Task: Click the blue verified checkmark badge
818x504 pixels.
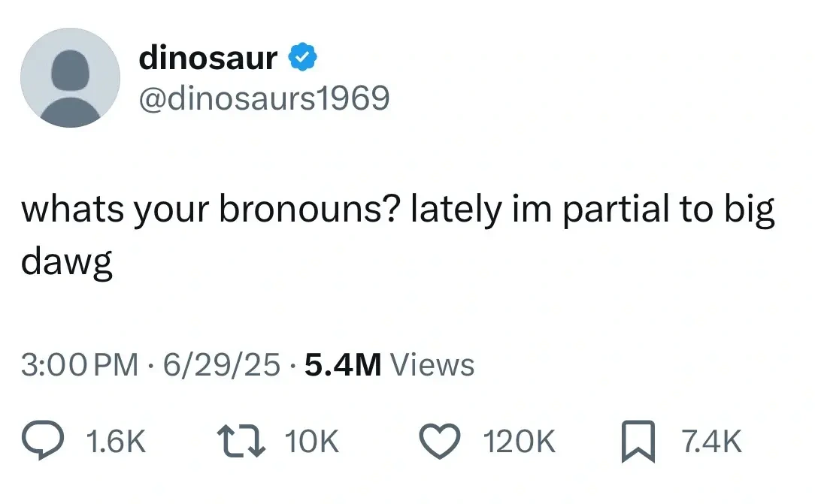Action: (x=302, y=57)
